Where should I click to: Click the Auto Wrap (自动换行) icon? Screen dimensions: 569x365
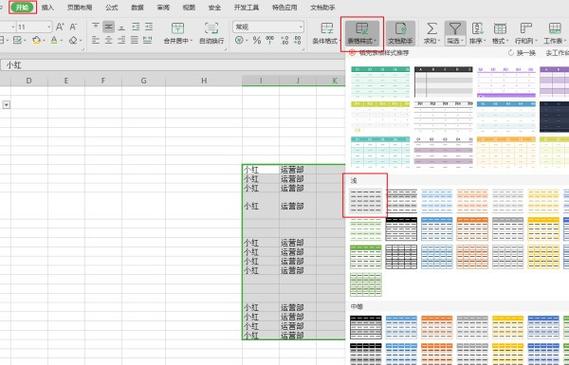click(211, 28)
